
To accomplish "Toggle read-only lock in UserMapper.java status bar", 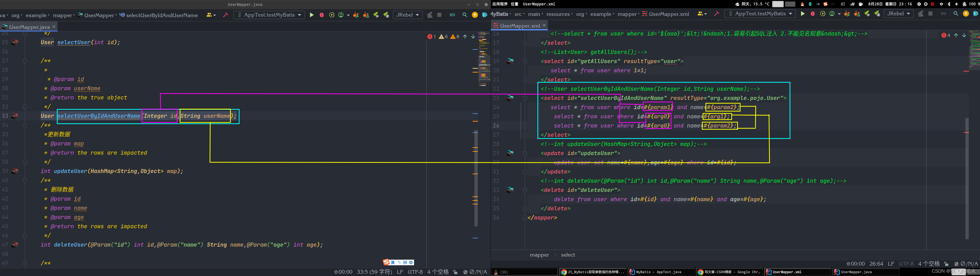I will click(x=455, y=272).
